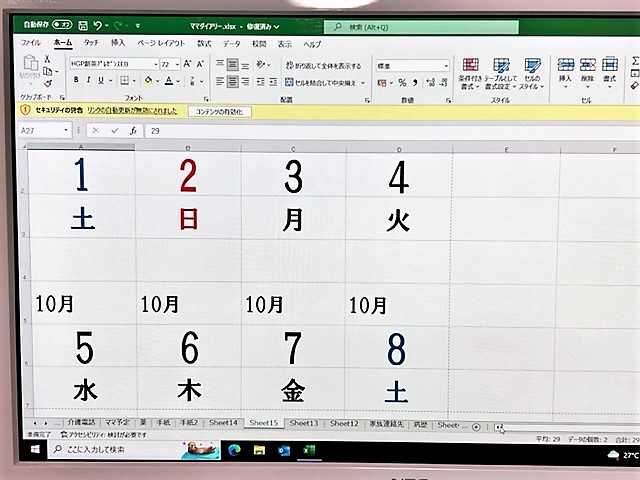Align text to the right

pyautogui.click(x=245, y=82)
